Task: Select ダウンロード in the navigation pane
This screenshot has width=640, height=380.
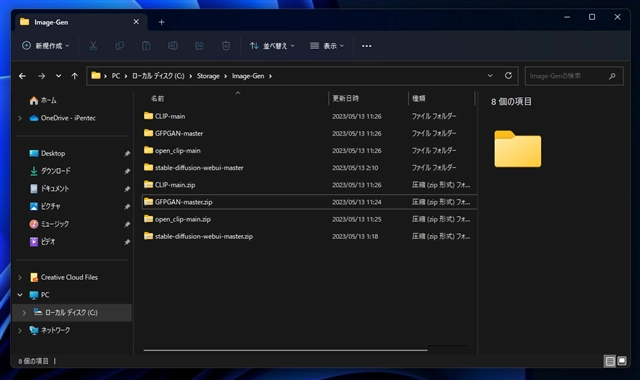Action: point(55,171)
